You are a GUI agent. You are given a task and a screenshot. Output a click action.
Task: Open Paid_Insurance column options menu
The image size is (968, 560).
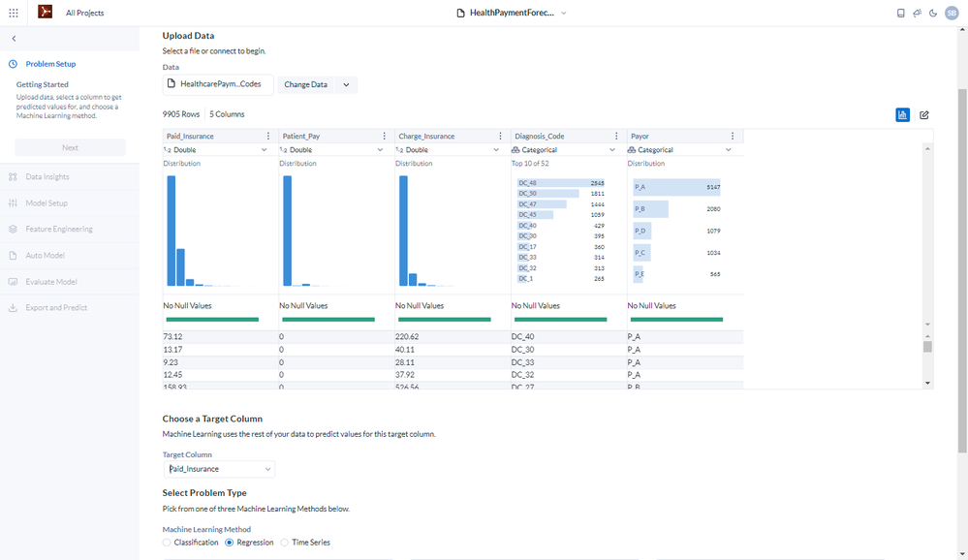point(268,136)
